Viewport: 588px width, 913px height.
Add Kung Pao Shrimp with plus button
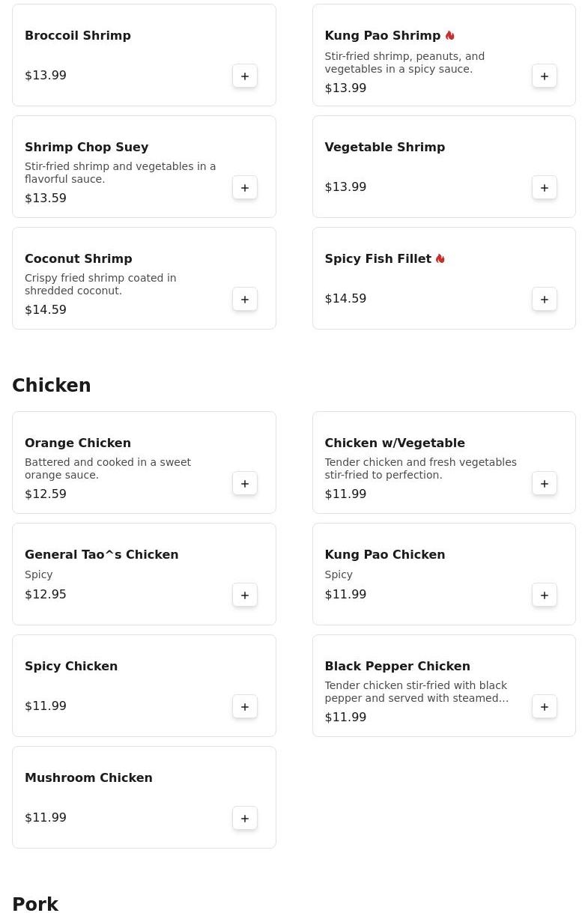[545, 76]
